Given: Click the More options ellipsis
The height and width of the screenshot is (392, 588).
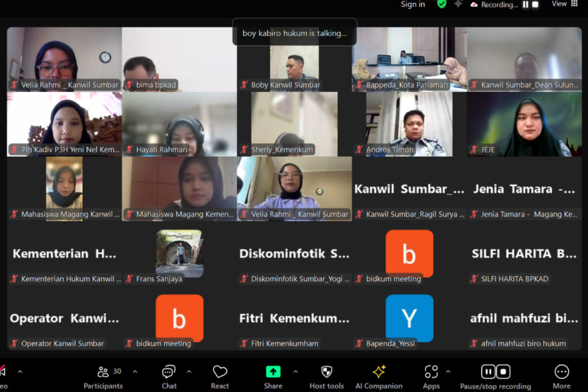Looking at the screenshot, I should [x=562, y=377].
